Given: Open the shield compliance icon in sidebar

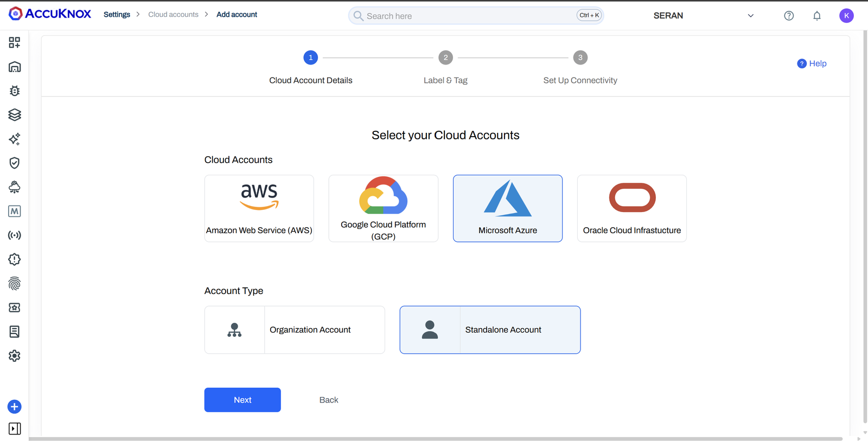Looking at the screenshot, I should pos(15,163).
